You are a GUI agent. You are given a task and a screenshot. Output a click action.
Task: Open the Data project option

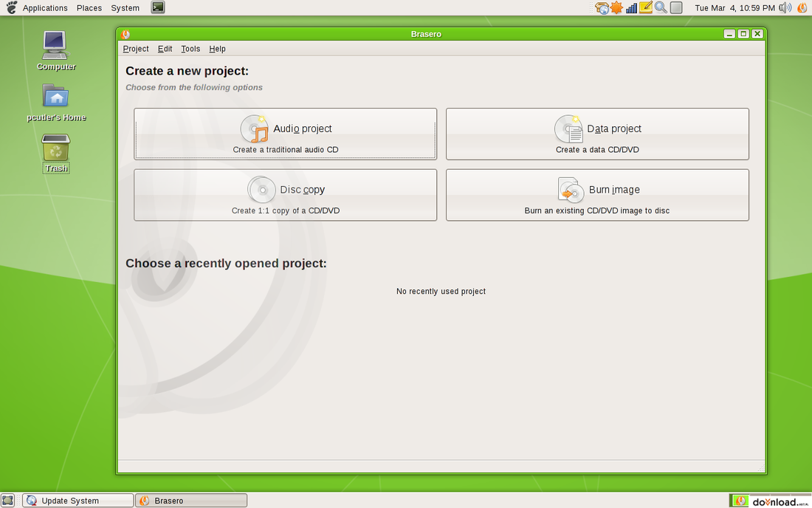tap(597, 134)
